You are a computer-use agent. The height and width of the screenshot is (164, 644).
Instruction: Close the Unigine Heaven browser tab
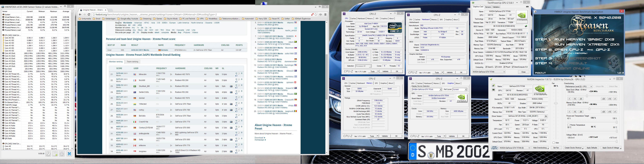coord(106,10)
